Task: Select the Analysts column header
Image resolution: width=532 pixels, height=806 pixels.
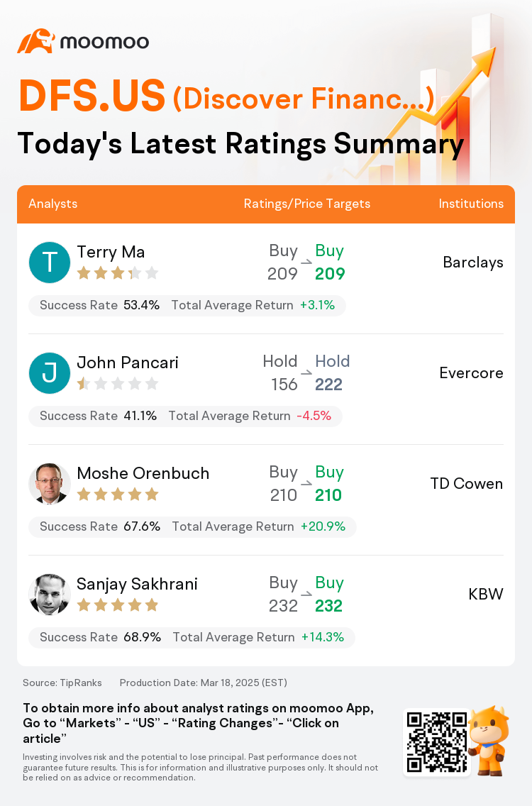Action: [x=53, y=204]
